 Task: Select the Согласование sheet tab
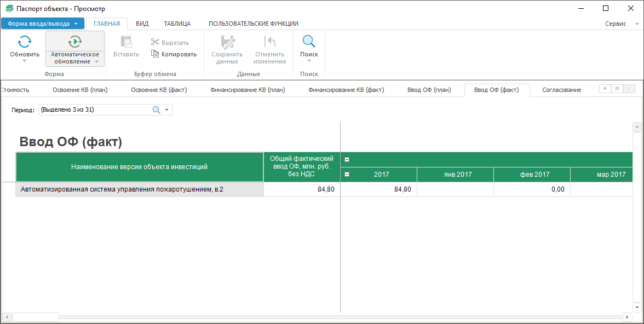pos(561,90)
